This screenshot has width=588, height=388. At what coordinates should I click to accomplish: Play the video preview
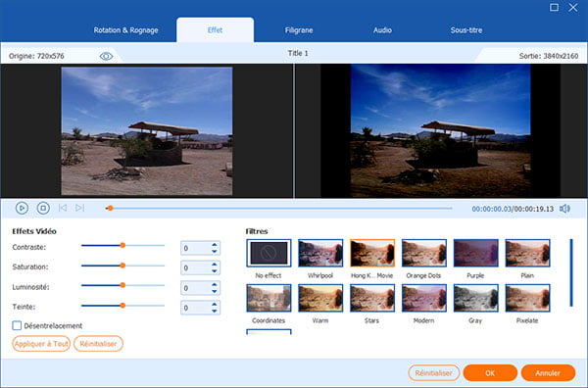click(22, 208)
